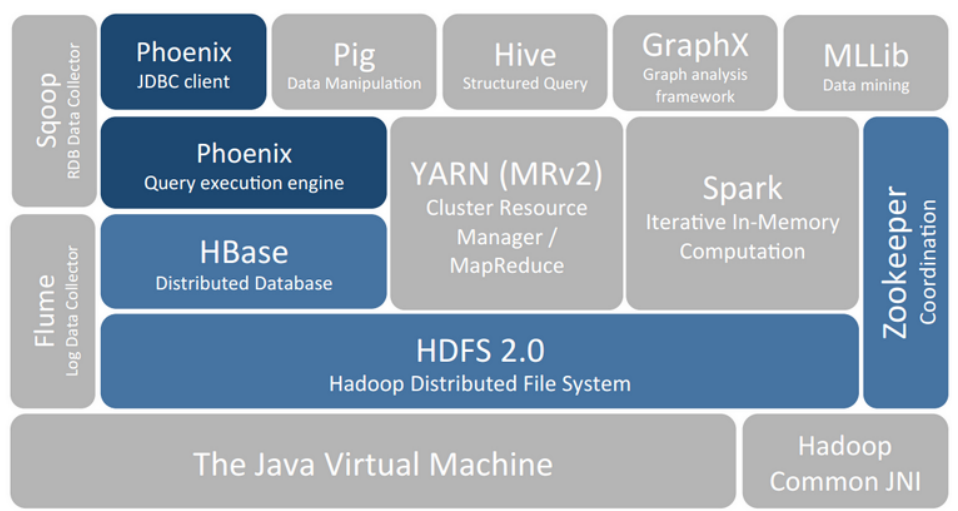The height and width of the screenshot is (511, 958).
Task: Click the GraphX Graph analysis framework block
Action: (x=695, y=63)
